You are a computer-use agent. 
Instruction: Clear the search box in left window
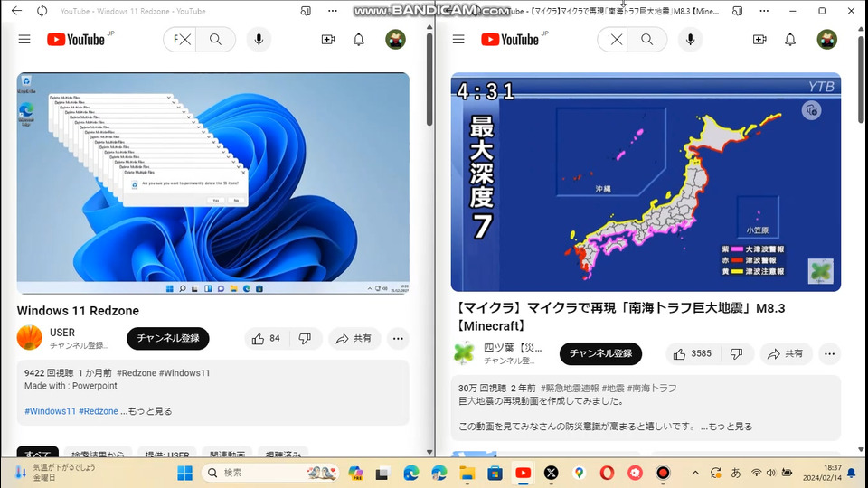point(184,39)
